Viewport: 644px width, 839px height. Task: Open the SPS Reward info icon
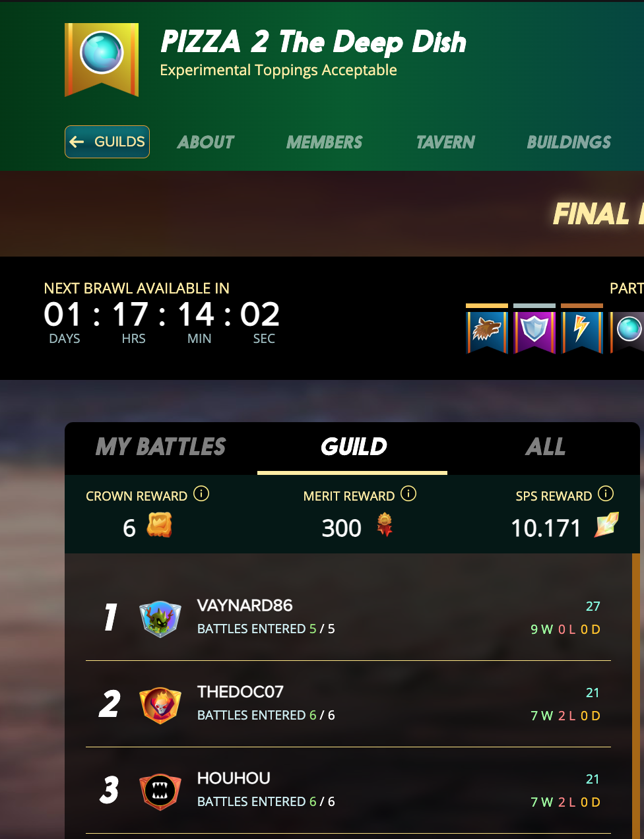pos(606,493)
